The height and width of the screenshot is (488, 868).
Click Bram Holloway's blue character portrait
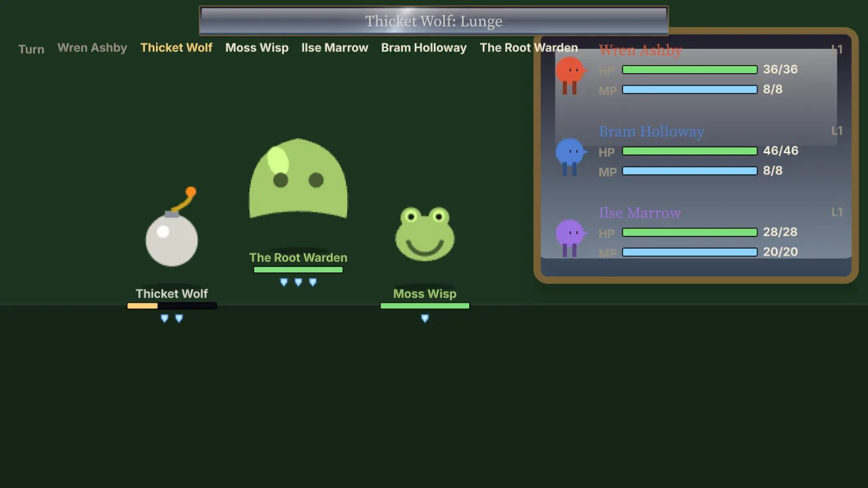570,157
